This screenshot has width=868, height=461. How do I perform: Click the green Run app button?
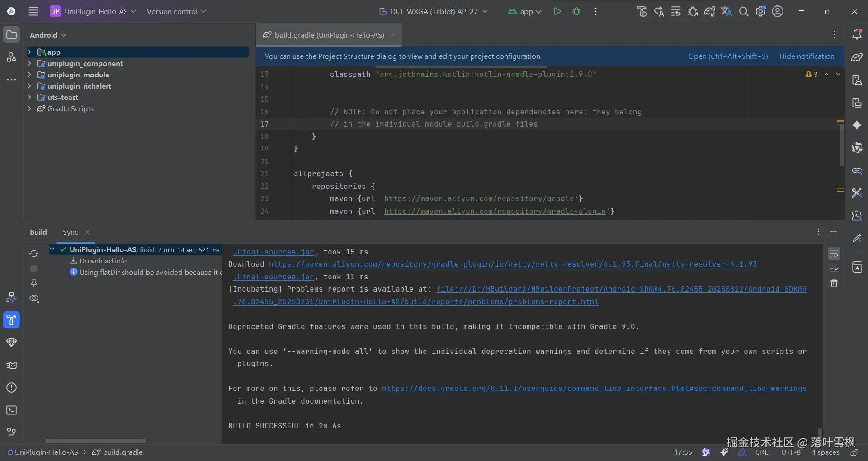tap(557, 11)
